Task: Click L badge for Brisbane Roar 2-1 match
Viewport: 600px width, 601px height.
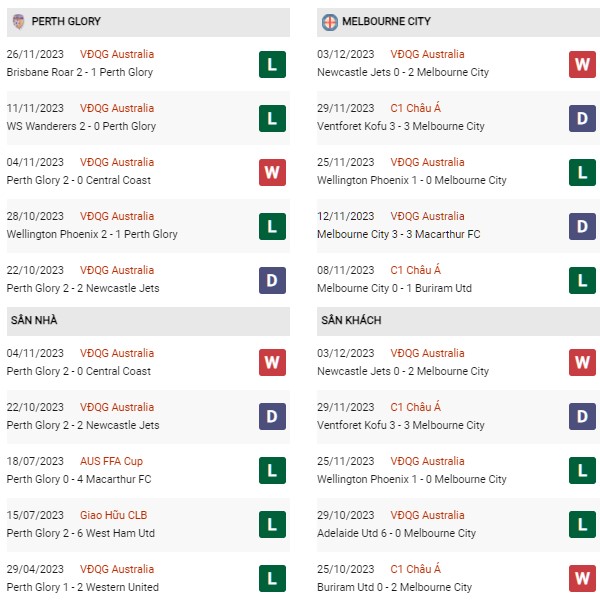Action: point(272,64)
